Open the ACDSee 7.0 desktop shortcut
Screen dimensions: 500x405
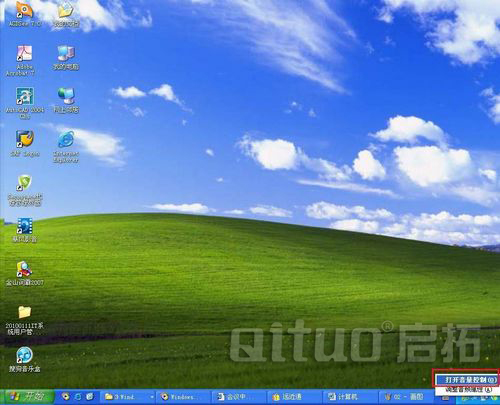point(25,14)
